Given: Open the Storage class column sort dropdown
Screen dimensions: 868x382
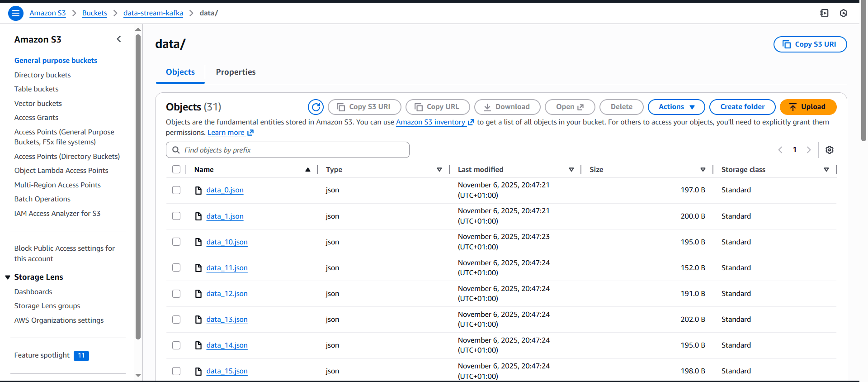Looking at the screenshot, I should click(x=826, y=170).
